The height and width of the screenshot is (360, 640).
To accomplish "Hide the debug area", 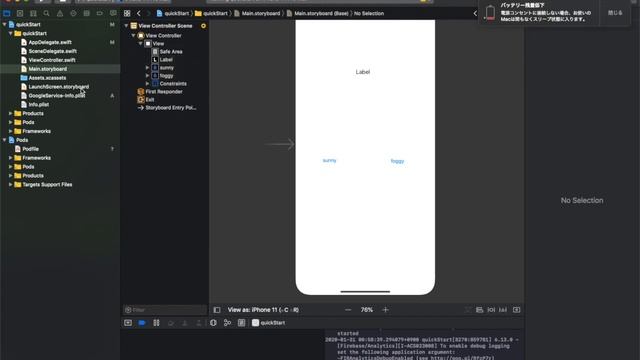I will 128,323.
